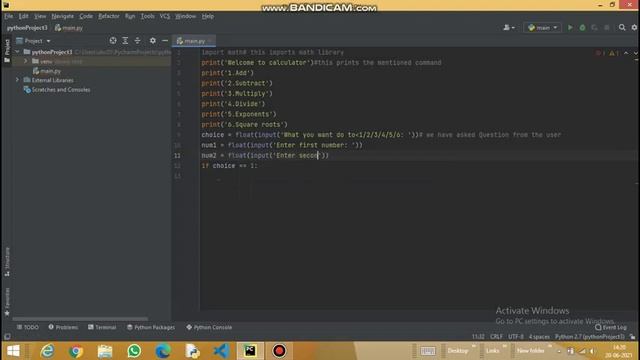640x360 pixels.
Task: Expand the venv folder
Action: coord(26,61)
